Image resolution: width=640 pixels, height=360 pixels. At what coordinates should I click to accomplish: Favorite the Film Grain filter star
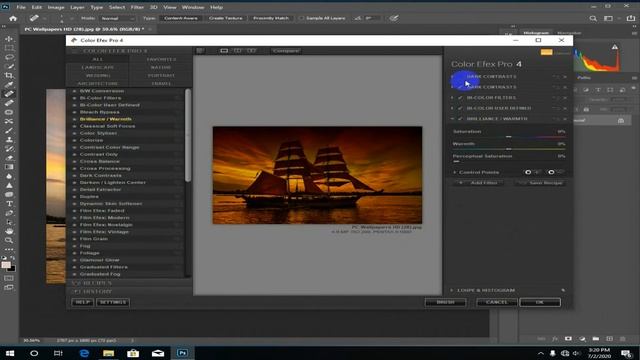[x=178, y=239]
